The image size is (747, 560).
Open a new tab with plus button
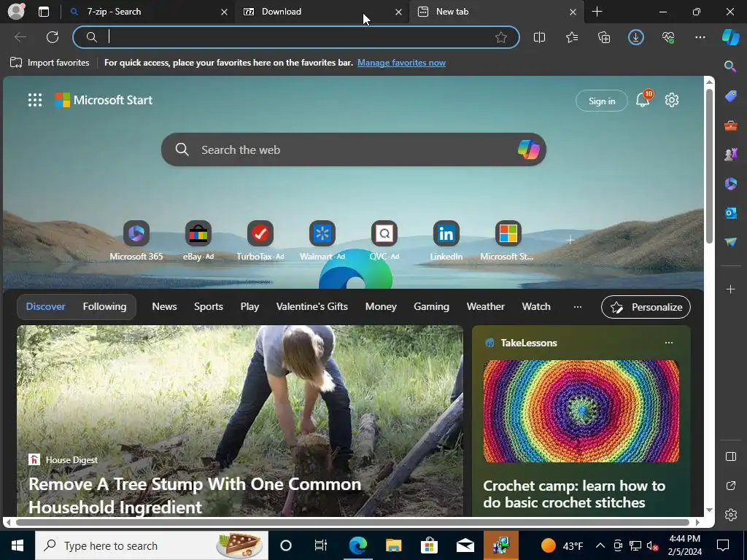[597, 12]
